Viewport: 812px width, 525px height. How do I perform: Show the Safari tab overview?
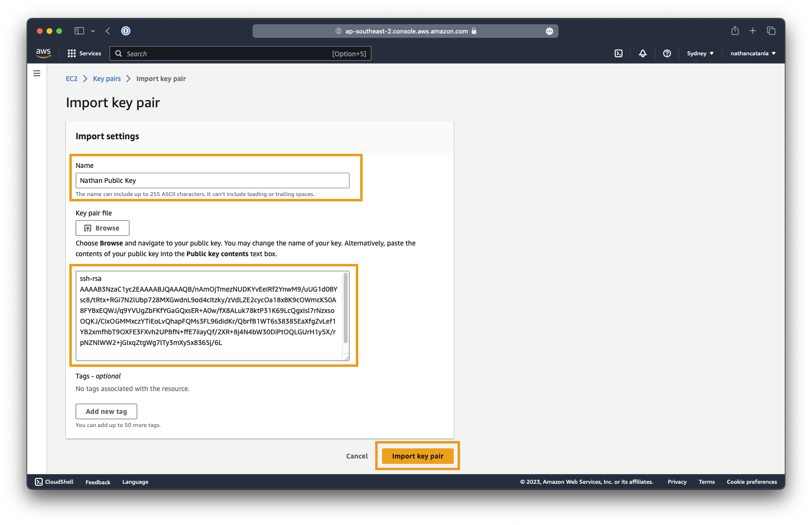(771, 31)
